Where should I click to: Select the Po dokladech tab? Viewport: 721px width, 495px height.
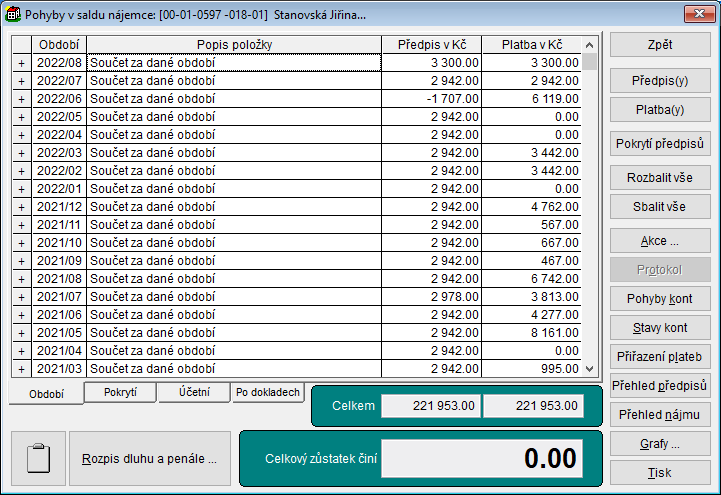coord(267,393)
